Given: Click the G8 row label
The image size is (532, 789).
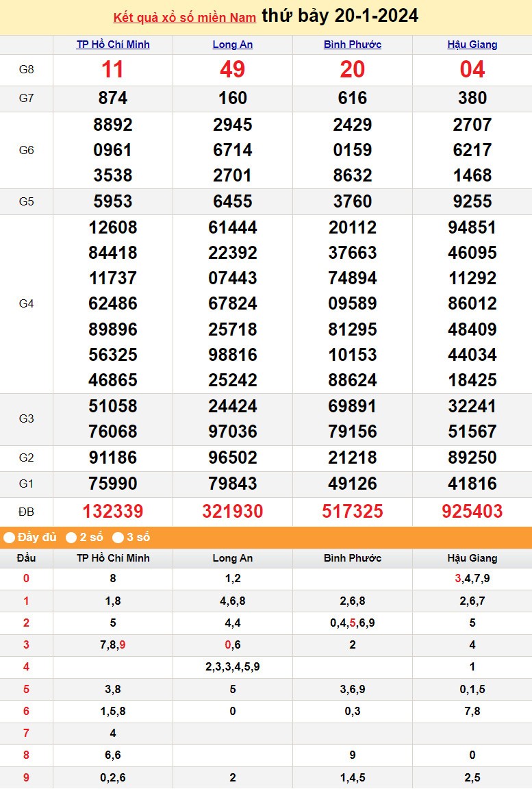Looking at the screenshot, I should [x=26, y=70].
